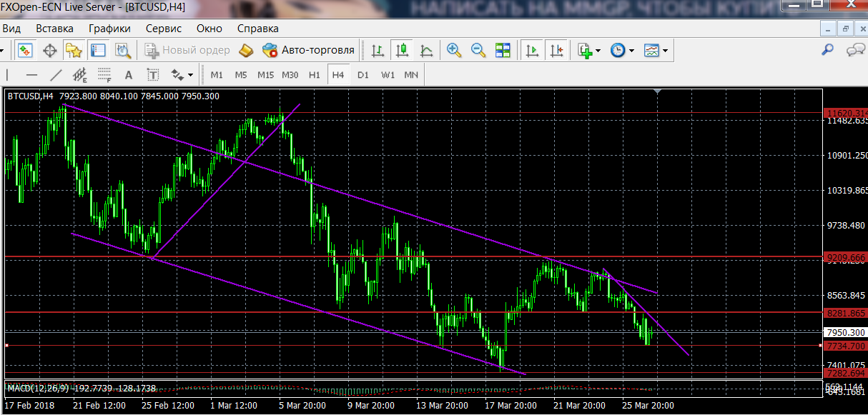Screen dimensions: 868x415
Task: Select the Fibonacci retracement tool
Action: (x=104, y=74)
